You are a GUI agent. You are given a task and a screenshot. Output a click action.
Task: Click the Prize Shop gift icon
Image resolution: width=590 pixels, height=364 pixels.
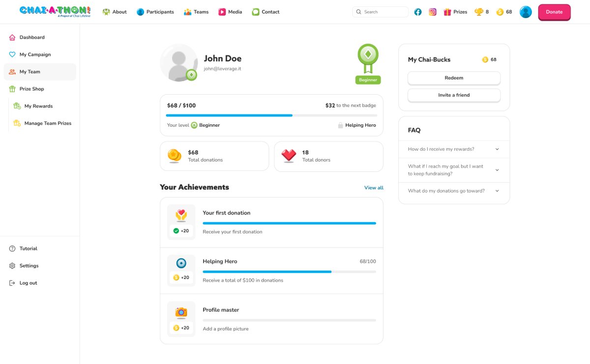pyautogui.click(x=12, y=89)
